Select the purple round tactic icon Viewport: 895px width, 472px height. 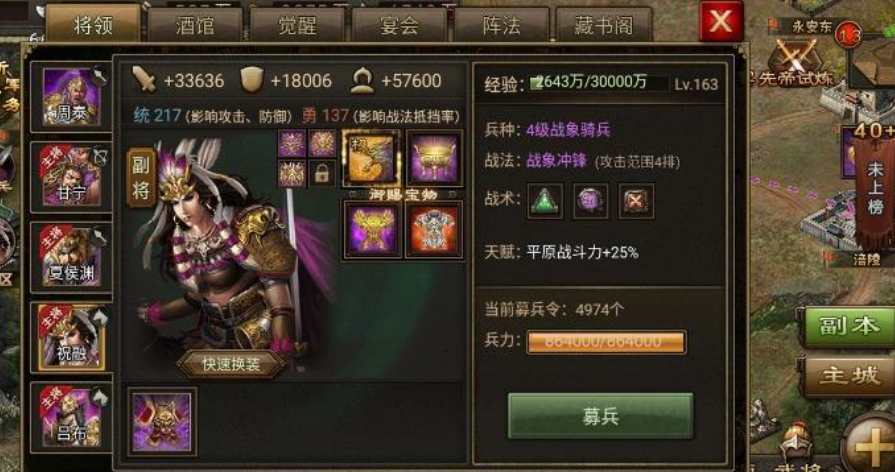590,201
